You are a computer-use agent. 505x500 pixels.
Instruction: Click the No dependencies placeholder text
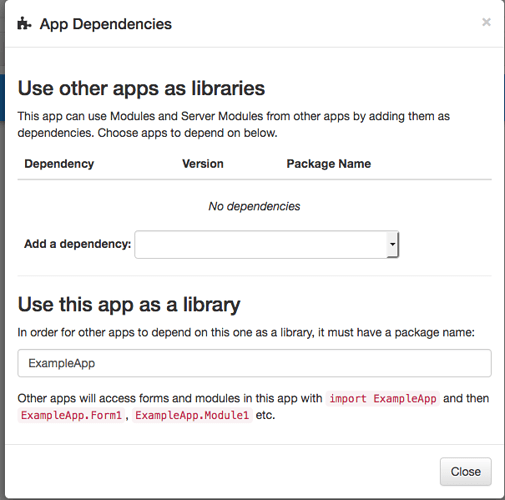tap(254, 206)
